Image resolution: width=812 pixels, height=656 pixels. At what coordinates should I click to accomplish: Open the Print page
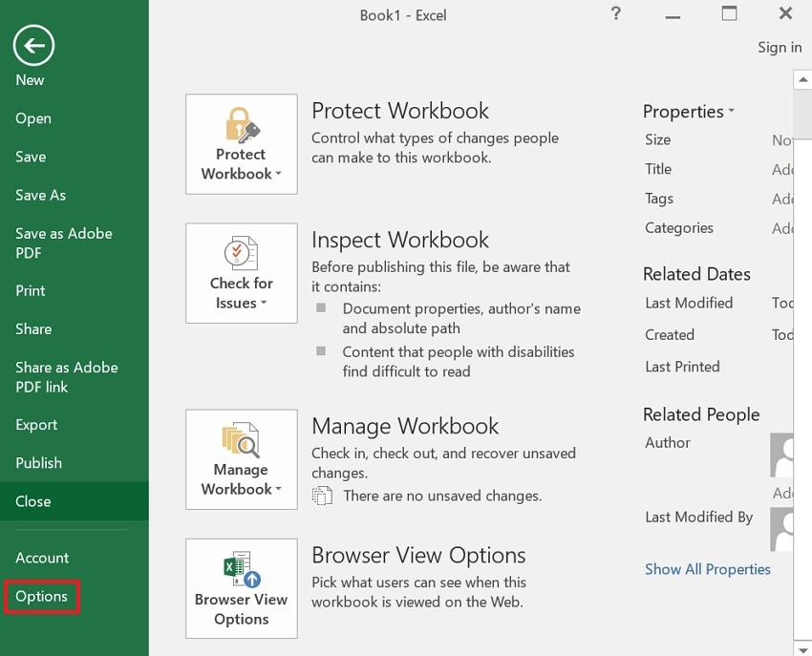(30, 290)
